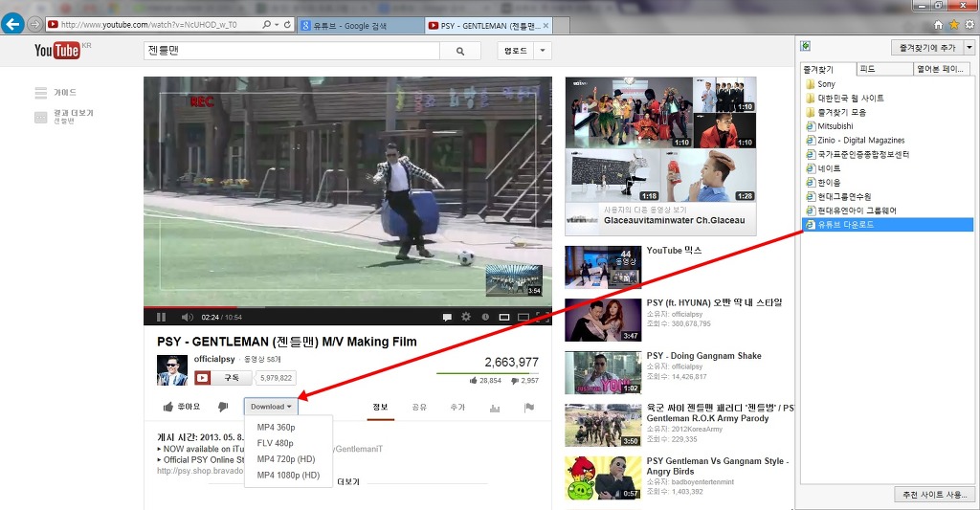Click the 즐겨찾기에 추가 button
980x510 pixels.
pos(927,48)
